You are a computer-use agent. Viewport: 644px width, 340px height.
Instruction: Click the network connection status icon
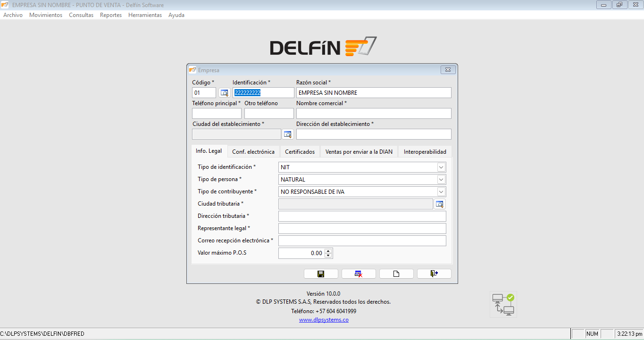coord(503,304)
